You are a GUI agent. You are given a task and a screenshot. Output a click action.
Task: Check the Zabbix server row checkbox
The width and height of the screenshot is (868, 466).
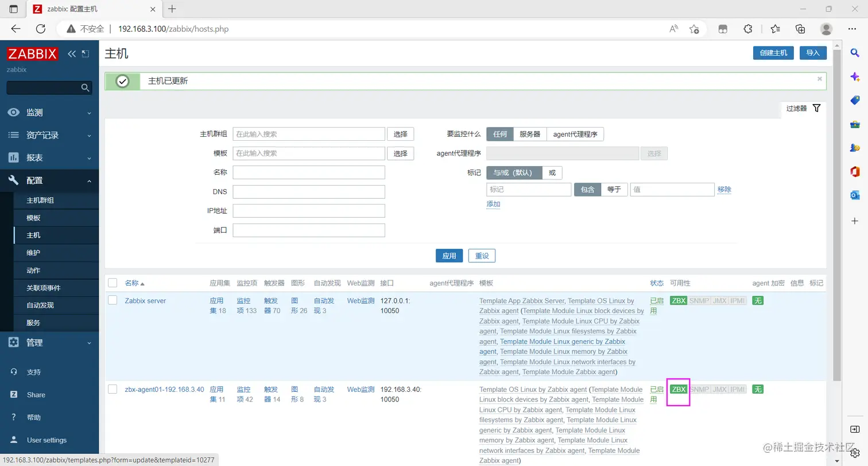(113, 301)
